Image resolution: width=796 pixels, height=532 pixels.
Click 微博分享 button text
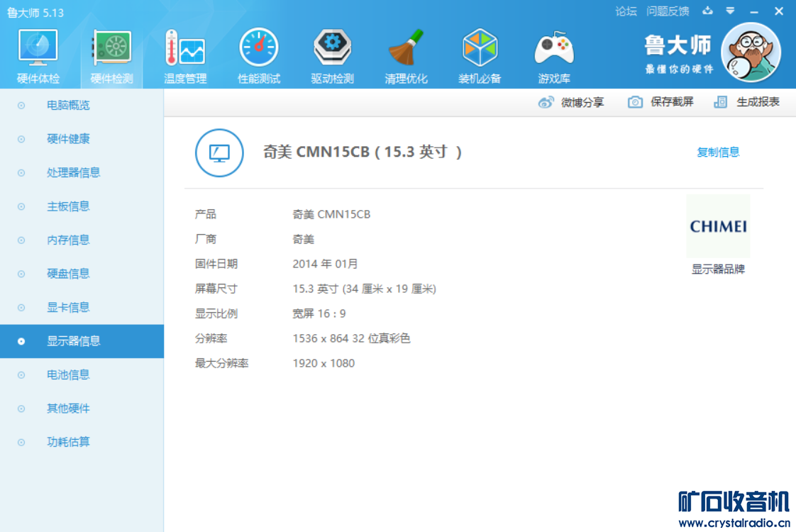(x=582, y=103)
